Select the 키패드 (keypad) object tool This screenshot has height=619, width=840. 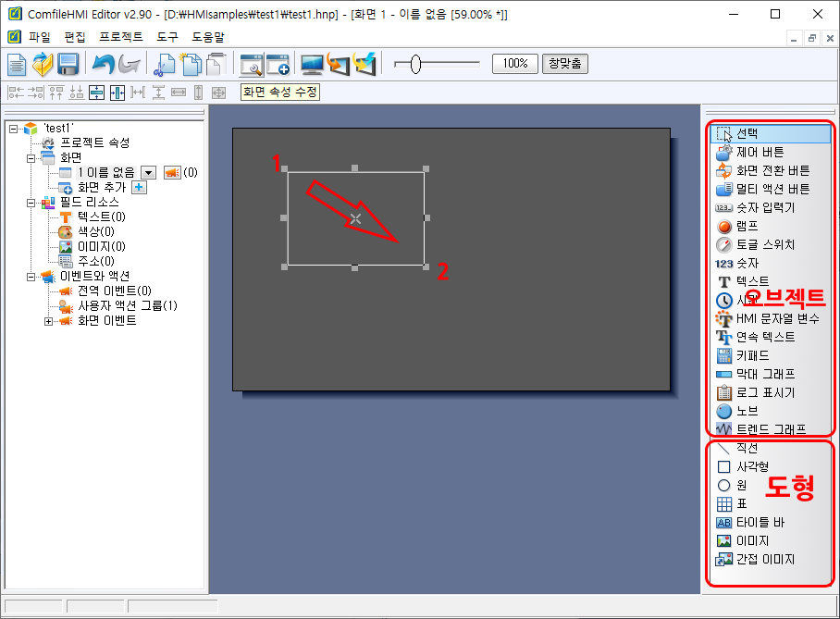pyautogui.click(x=752, y=355)
